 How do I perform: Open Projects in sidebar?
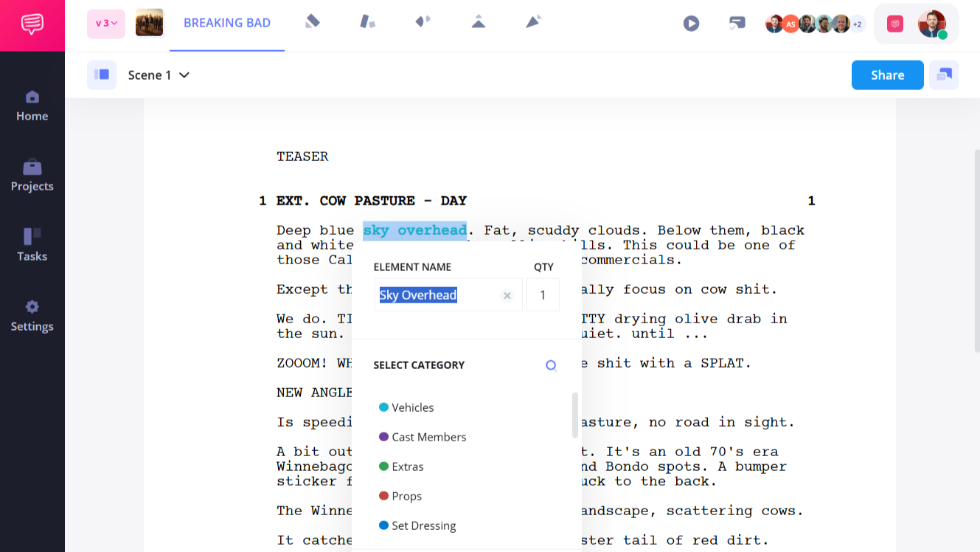(x=32, y=176)
